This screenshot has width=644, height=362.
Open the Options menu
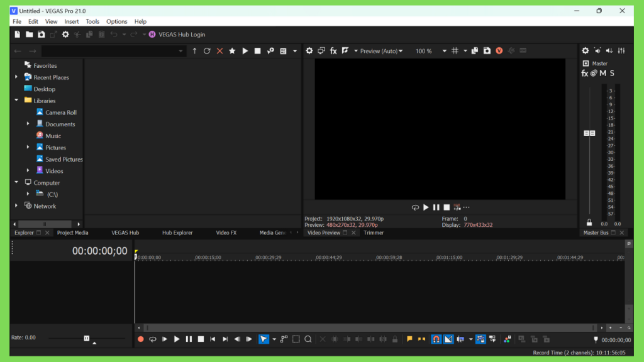tap(116, 21)
